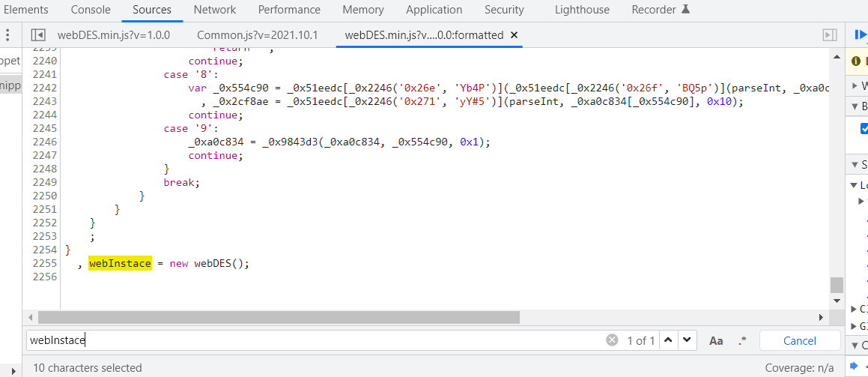The height and width of the screenshot is (377, 868).
Task: Toggle the Breakpoints pane checkbox
Action: tap(864, 128)
